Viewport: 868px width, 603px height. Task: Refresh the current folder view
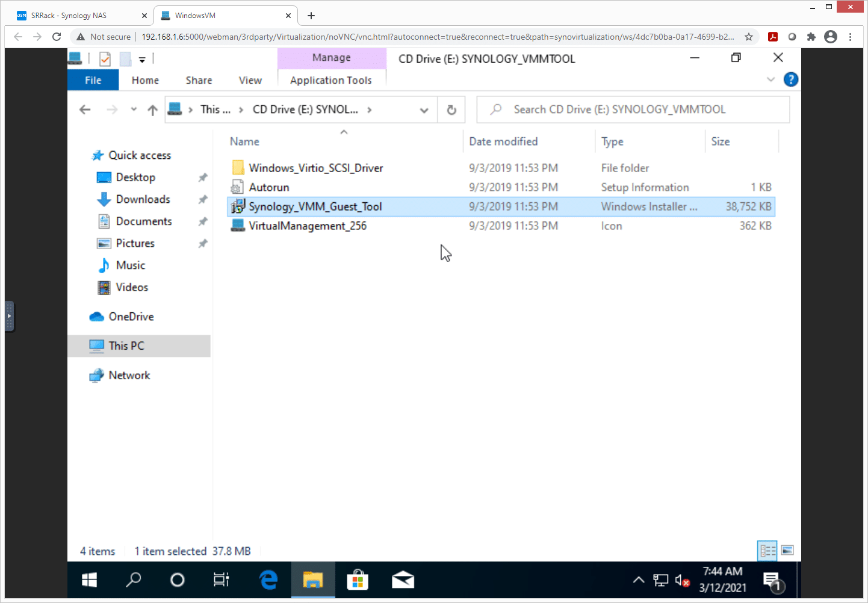tap(451, 110)
